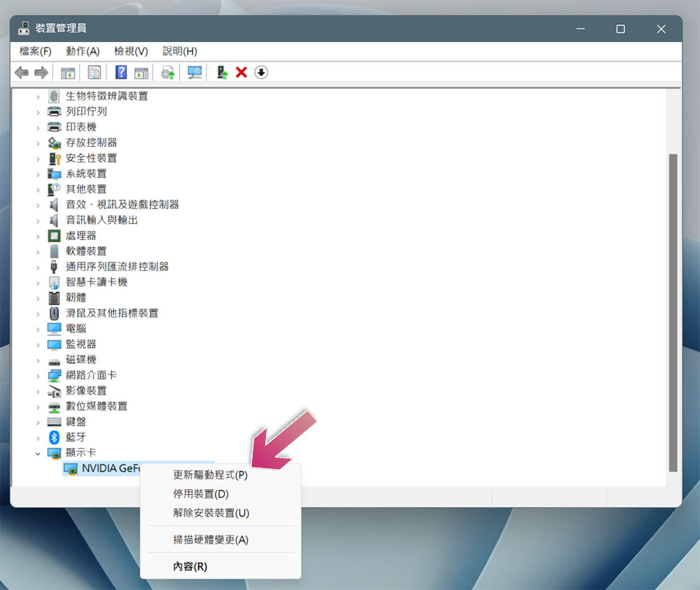Select 內容(R) in the context menu

click(x=190, y=566)
